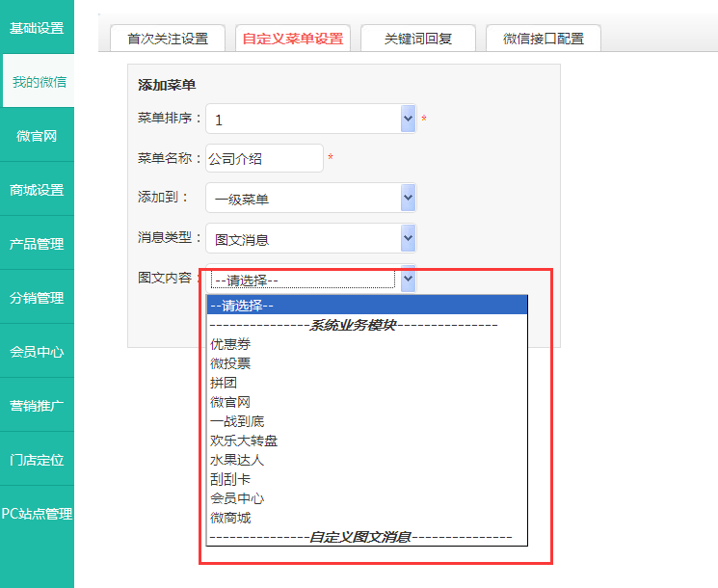Open the 菜单排序 dropdown arrow
The height and width of the screenshot is (588, 718).
(x=408, y=119)
